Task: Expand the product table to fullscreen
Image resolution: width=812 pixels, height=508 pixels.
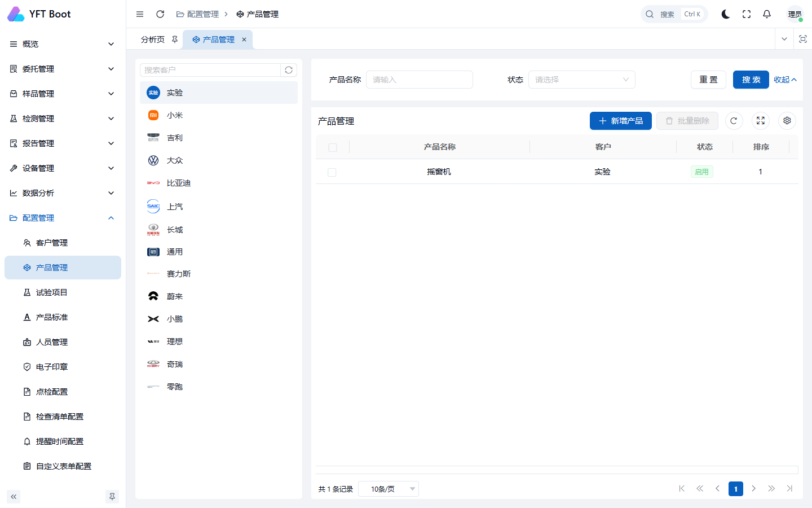Action: [x=761, y=121]
